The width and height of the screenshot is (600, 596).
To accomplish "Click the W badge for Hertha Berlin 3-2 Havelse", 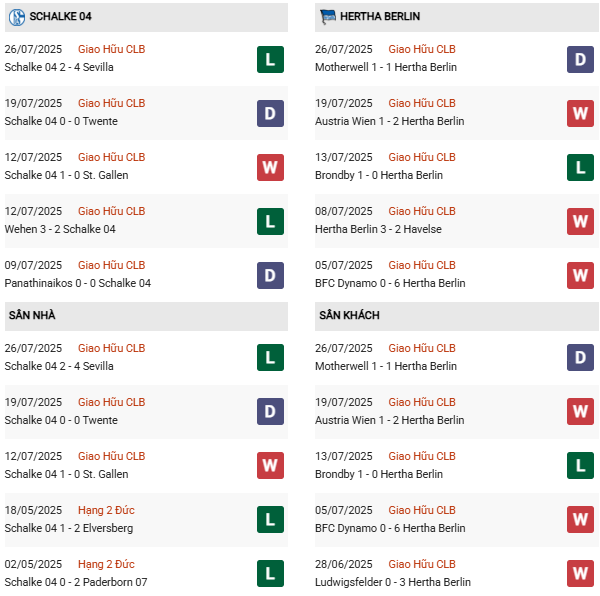I will [581, 221].
